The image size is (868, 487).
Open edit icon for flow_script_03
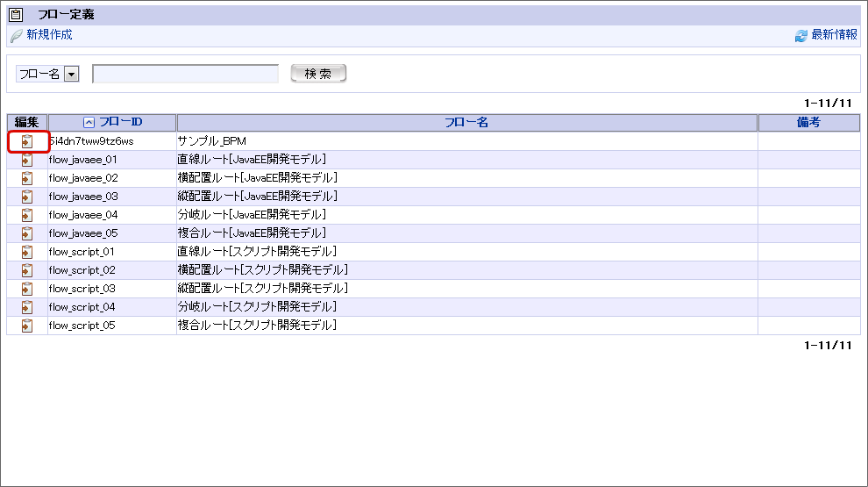coord(26,289)
